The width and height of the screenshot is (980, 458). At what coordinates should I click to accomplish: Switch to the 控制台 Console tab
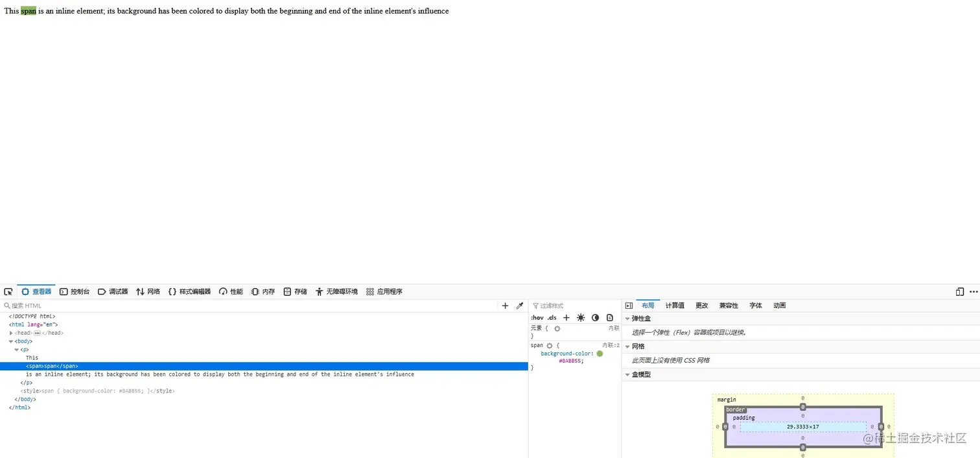point(75,292)
